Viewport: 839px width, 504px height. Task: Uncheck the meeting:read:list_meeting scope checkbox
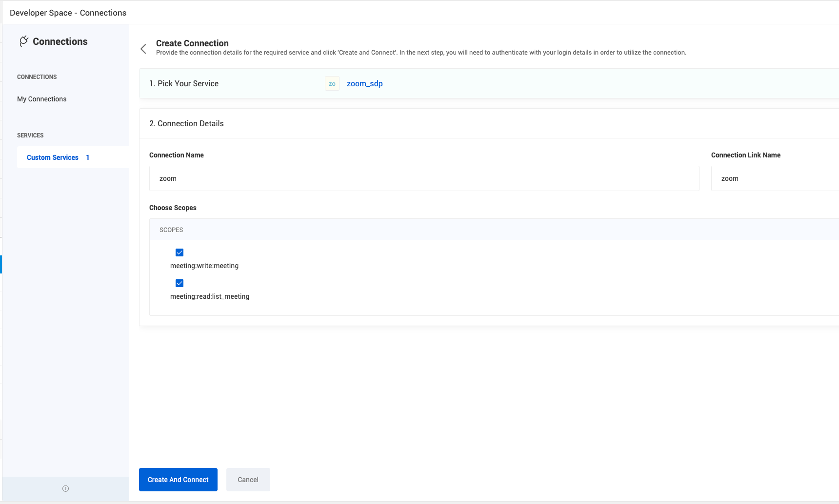click(180, 283)
